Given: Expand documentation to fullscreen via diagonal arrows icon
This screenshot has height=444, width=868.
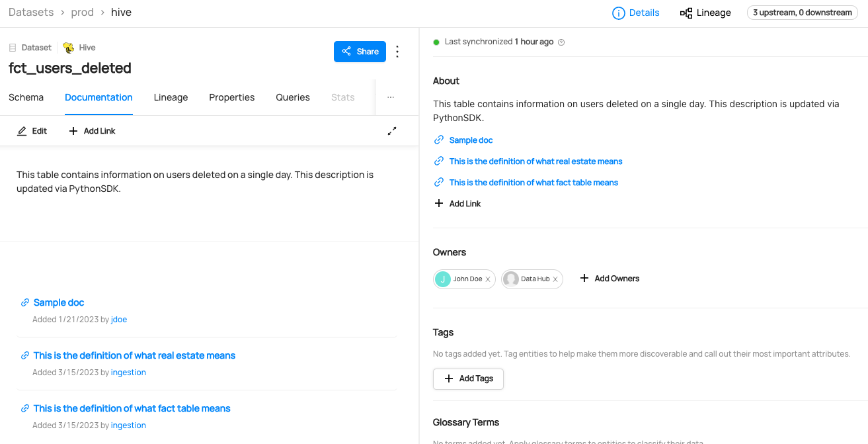Looking at the screenshot, I should (x=392, y=130).
